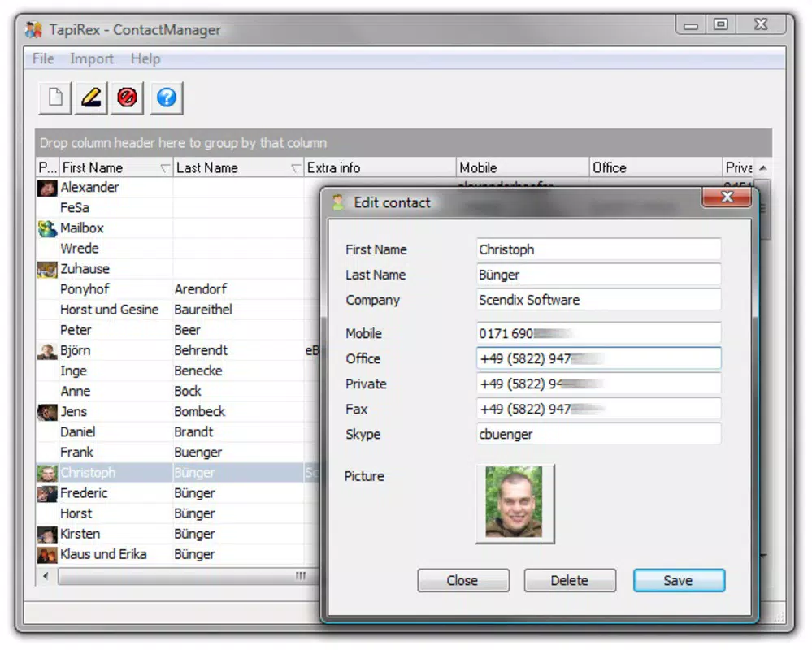Click the Edit contact pencil icon
Screen dimensions: 812x650
point(91,97)
